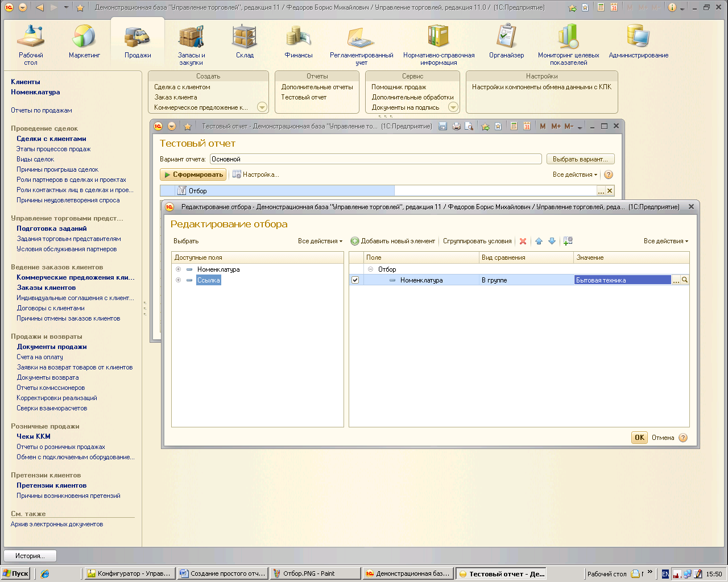Click Сгруппировать условия

click(x=477, y=241)
